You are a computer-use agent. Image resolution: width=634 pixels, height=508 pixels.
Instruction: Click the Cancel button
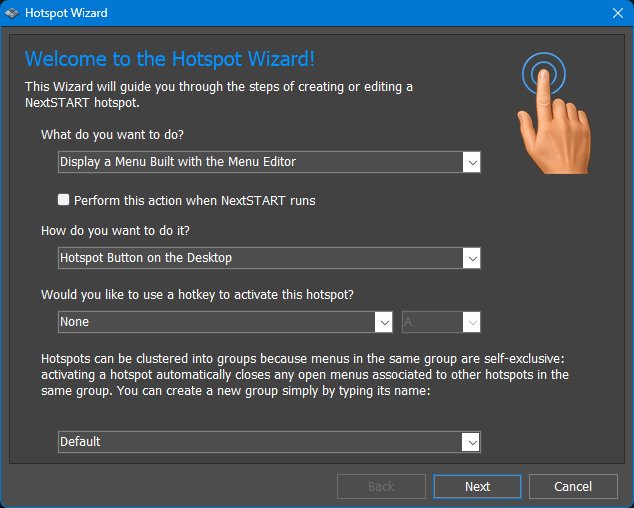tap(573, 487)
